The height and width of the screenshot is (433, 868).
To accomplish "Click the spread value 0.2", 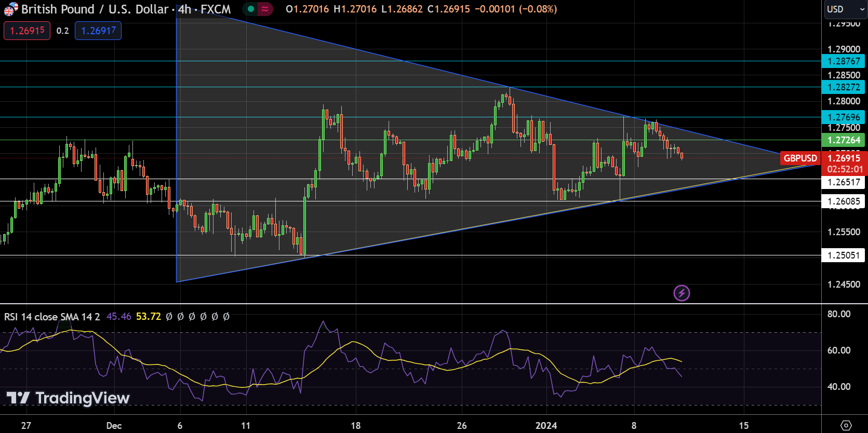I will click(62, 31).
